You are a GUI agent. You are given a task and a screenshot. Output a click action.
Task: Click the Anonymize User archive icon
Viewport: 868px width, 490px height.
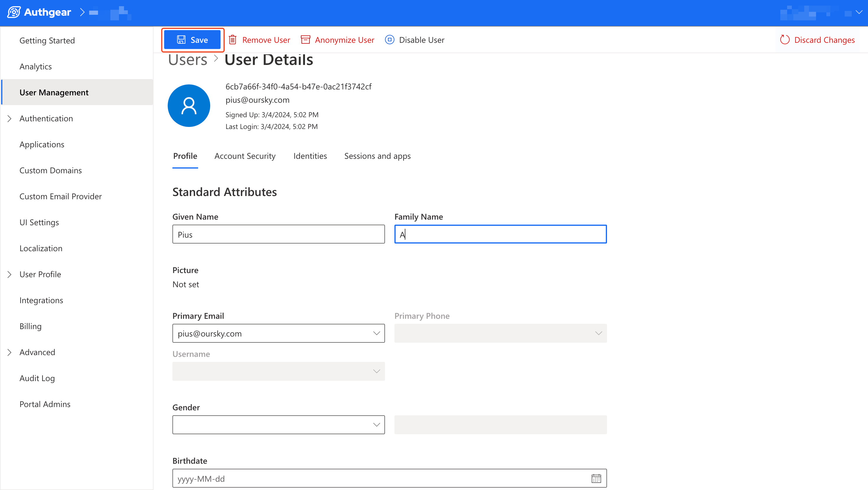pos(305,40)
